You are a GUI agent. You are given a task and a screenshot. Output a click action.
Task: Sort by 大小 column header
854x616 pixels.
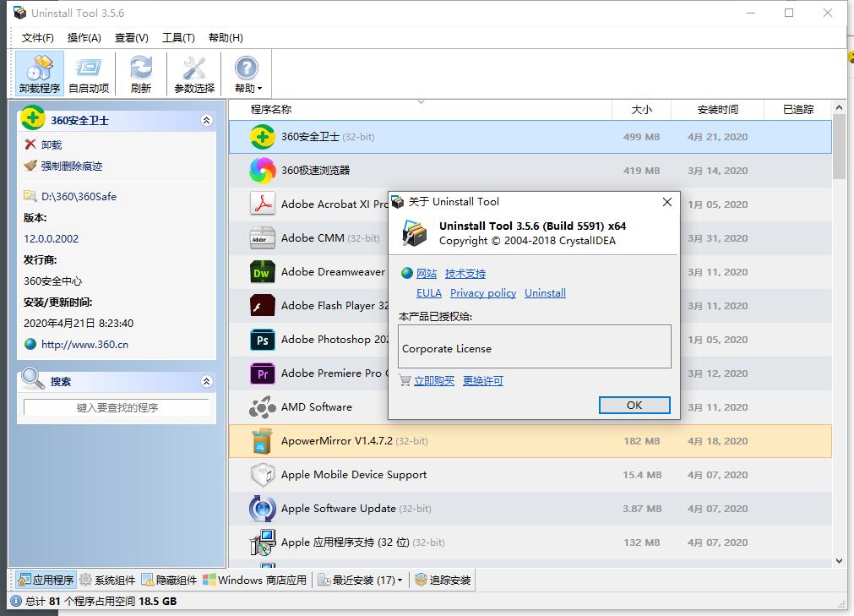click(642, 110)
